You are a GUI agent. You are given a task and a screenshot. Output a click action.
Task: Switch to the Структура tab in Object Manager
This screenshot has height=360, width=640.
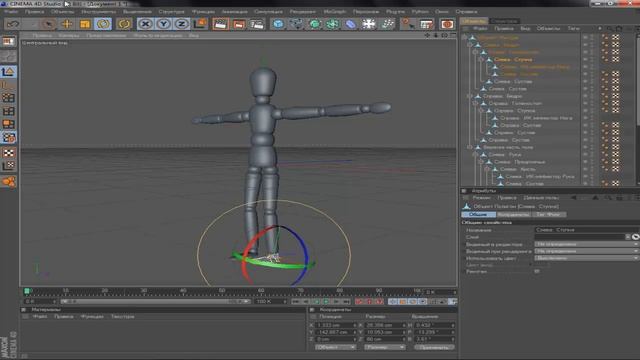coord(504,21)
